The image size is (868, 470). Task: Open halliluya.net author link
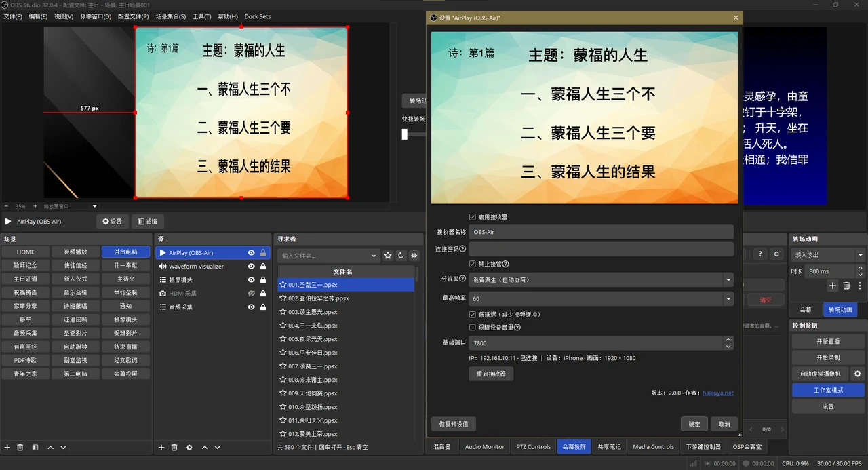click(x=717, y=393)
